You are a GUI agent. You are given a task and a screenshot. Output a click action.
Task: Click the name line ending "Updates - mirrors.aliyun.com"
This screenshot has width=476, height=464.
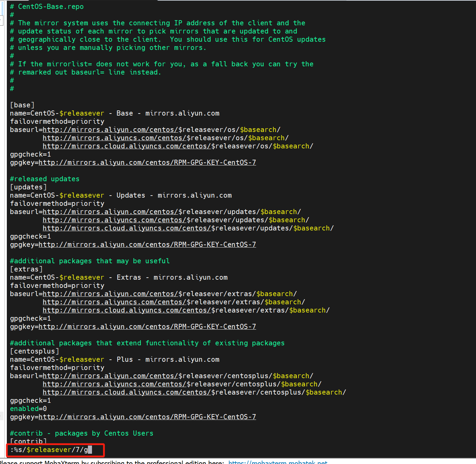121,195
